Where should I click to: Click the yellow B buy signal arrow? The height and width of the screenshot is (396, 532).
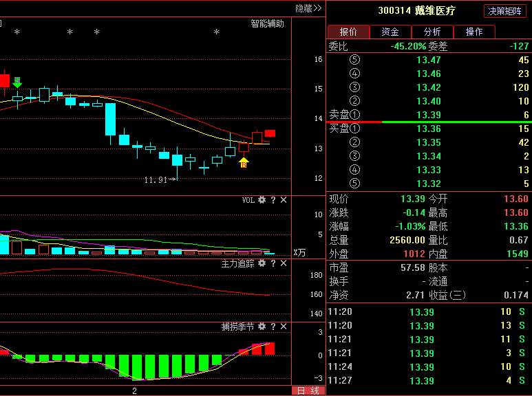click(x=244, y=162)
